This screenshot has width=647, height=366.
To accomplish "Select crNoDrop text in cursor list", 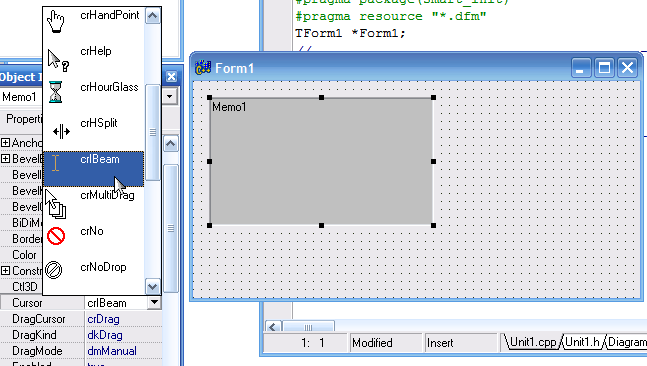I will pos(103,267).
